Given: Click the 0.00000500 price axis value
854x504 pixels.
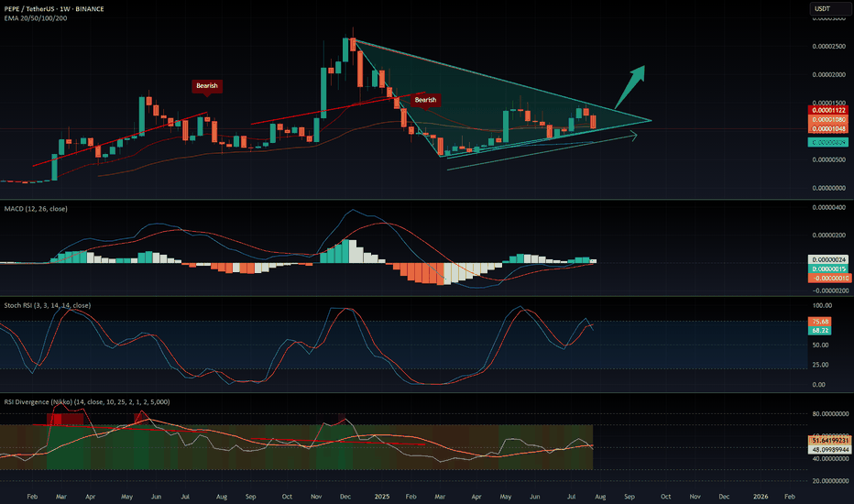Looking at the screenshot, I should coord(829,159).
